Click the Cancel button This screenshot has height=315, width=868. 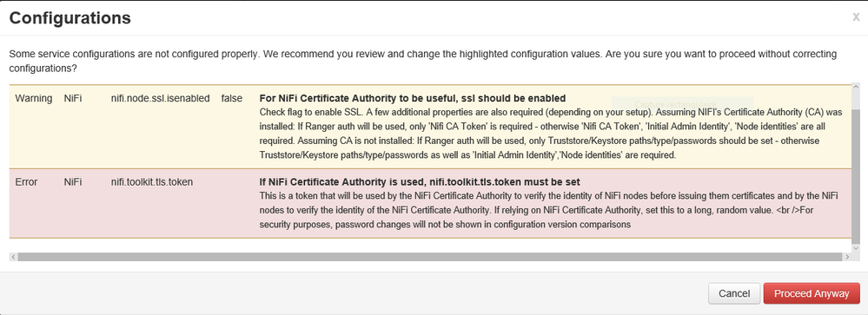[x=734, y=293]
